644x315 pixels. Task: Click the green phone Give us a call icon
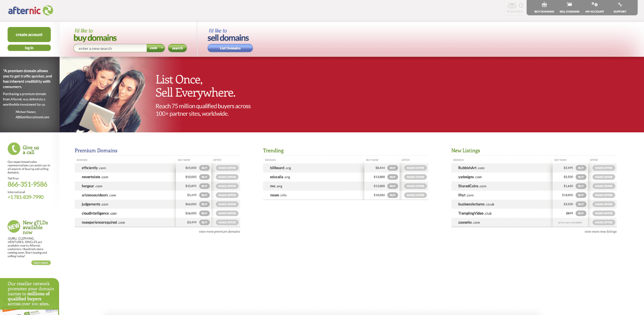(x=14, y=149)
